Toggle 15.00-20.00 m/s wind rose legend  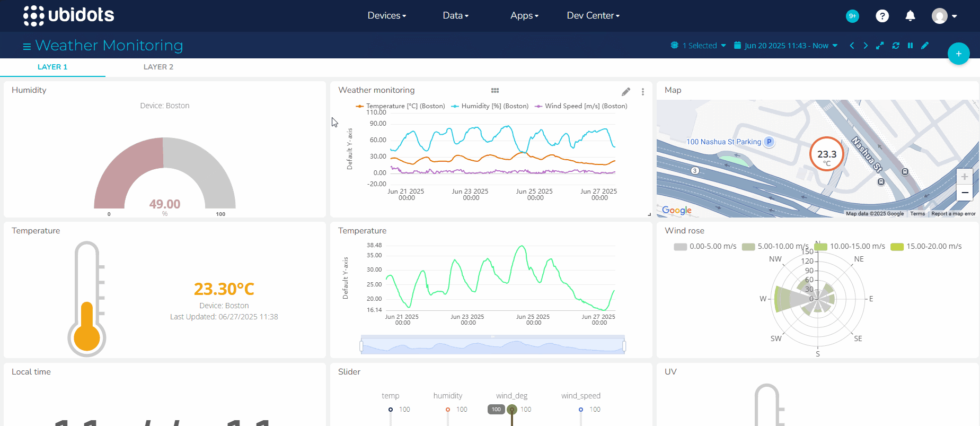point(926,246)
